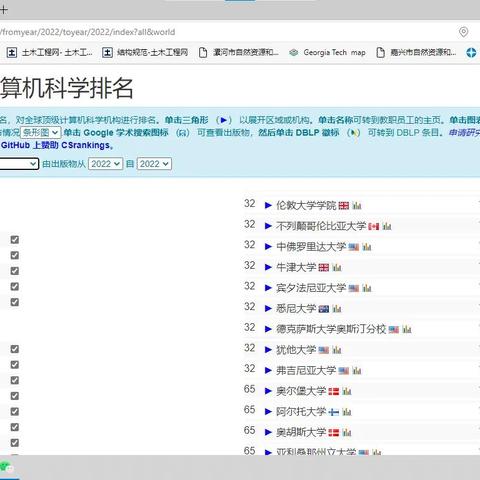Open a new tab with plus button
The width and height of the screenshot is (480, 480).
tap(4, 10)
